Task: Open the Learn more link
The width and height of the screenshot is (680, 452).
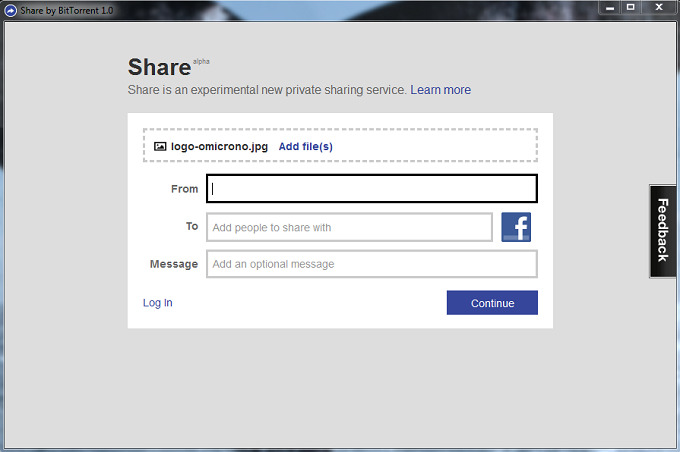Action: click(x=441, y=90)
